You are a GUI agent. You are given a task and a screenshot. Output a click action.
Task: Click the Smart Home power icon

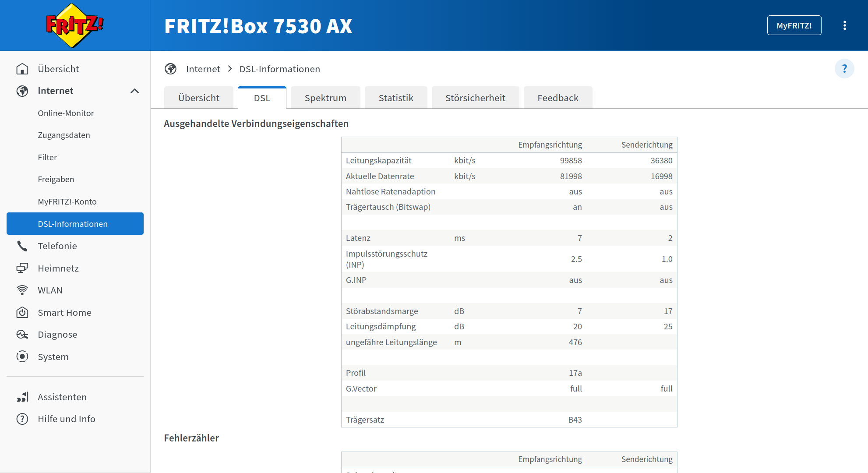(x=22, y=313)
